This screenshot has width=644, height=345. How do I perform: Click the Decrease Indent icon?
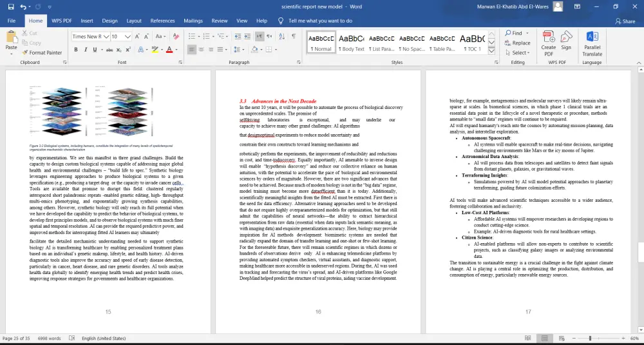pyautogui.click(x=238, y=37)
